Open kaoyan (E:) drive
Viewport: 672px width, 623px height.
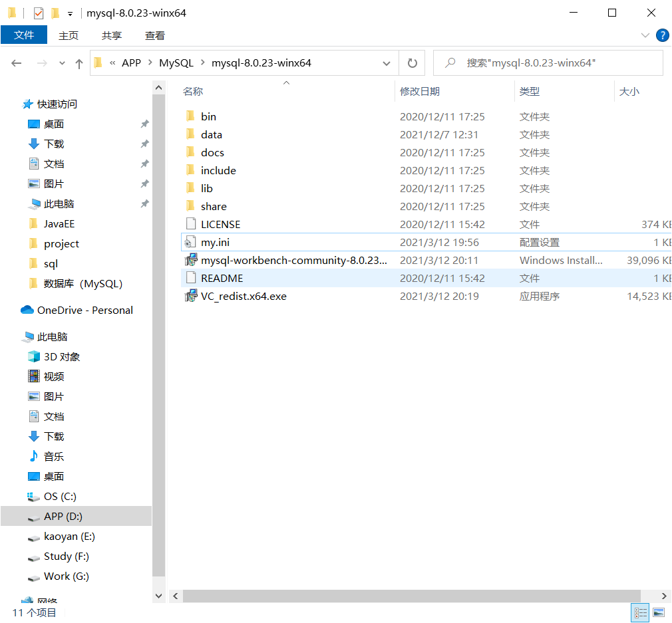[x=69, y=537]
